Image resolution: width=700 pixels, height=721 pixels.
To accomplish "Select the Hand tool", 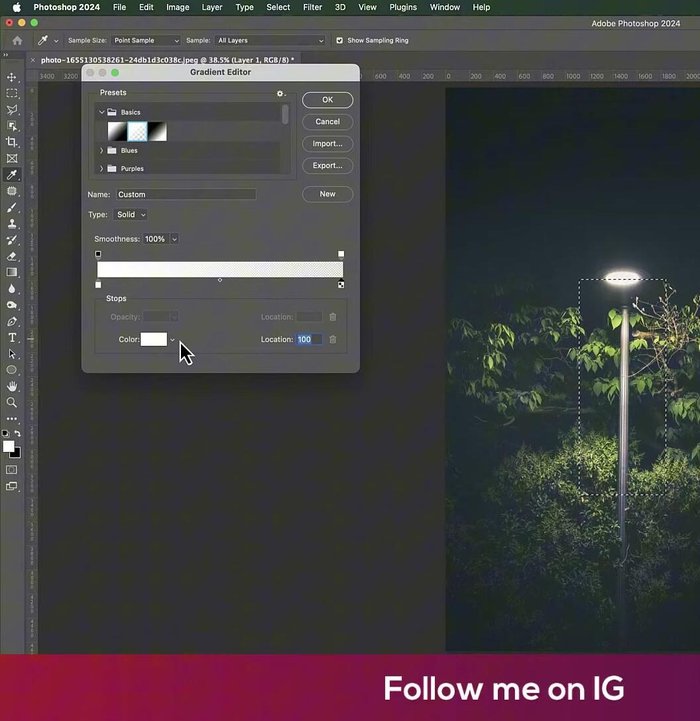I will coord(12,386).
